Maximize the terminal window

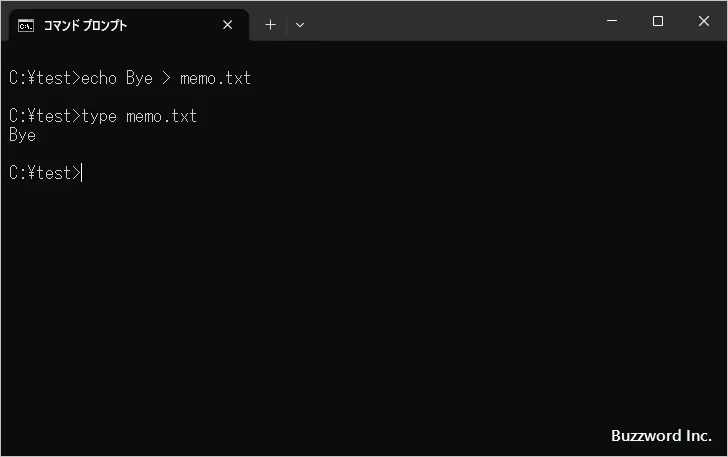[x=657, y=22]
